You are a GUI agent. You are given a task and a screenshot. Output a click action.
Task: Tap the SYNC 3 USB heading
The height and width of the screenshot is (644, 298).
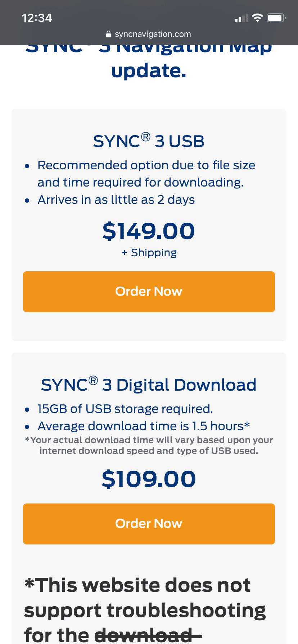[149, 141]
